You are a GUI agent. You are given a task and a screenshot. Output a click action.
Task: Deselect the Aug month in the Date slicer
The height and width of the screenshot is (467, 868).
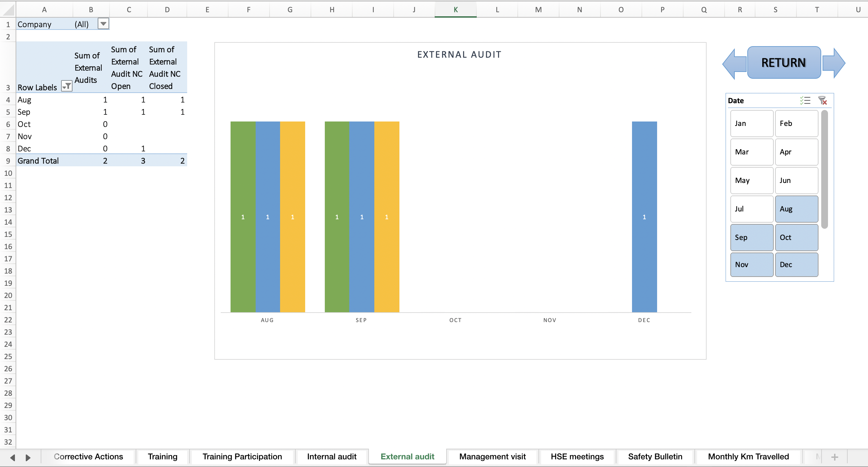point(796,209)
